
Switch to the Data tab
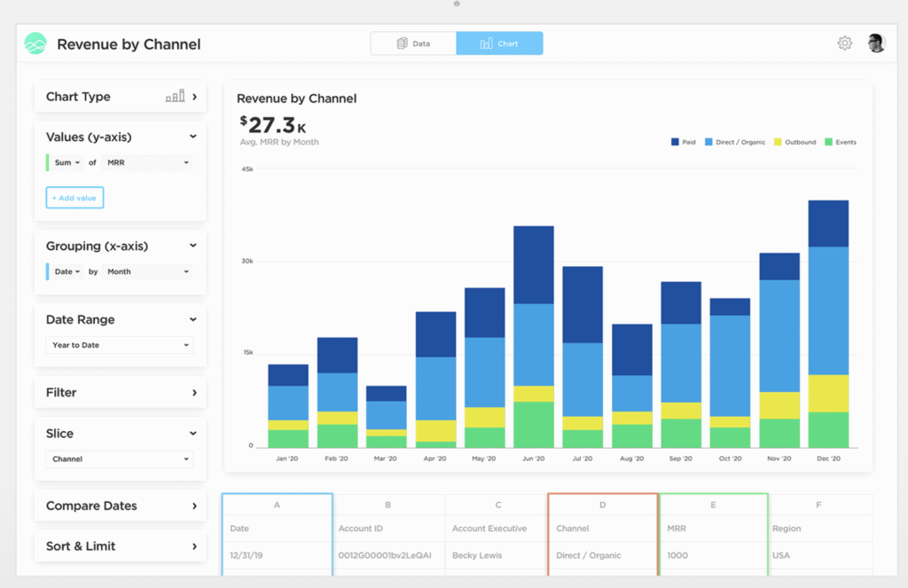pyautogui.click(x=413, y=43)
